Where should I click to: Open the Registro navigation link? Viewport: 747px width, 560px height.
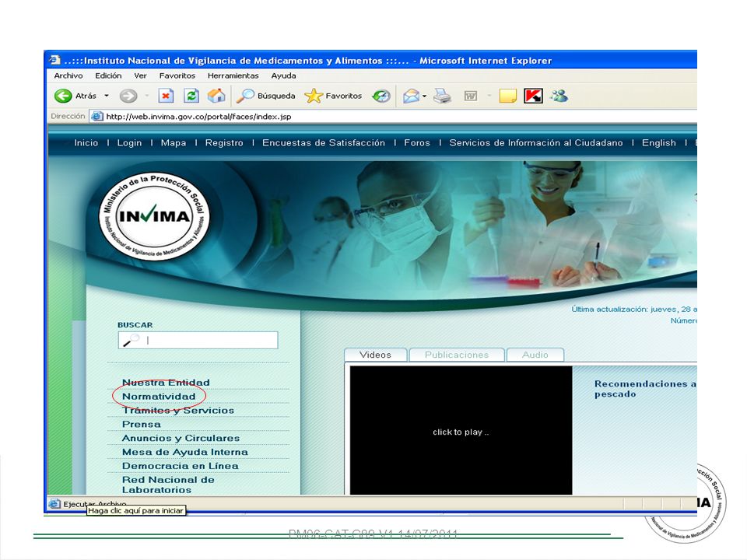click(x=224, y=143)
